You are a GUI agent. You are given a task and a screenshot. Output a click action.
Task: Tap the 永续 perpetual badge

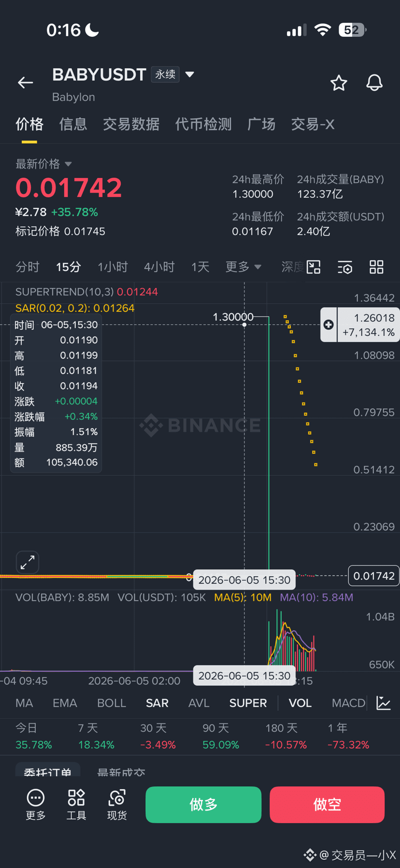point(165,74)
